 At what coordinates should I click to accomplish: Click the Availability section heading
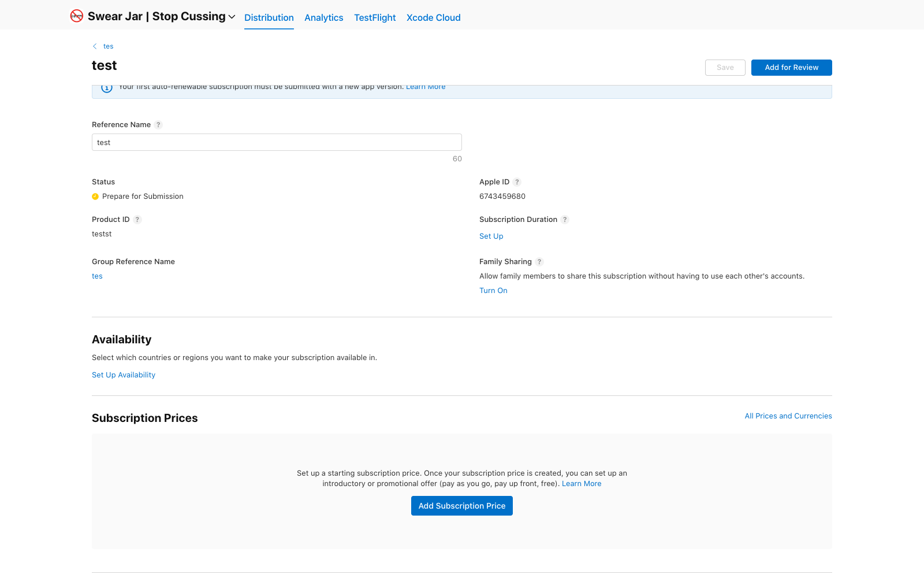point(122,339)
